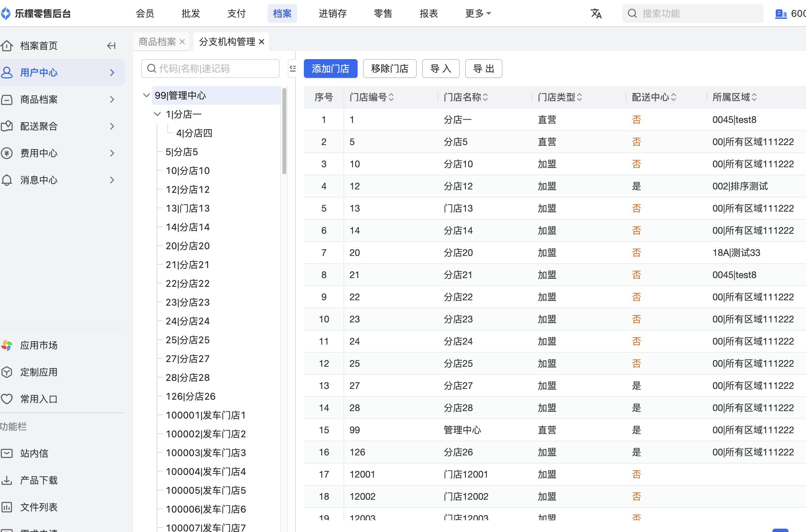Close the 商品档案 tab
Image resolution: width=806 pixels, height=532 pixels.
coord(182,42)
